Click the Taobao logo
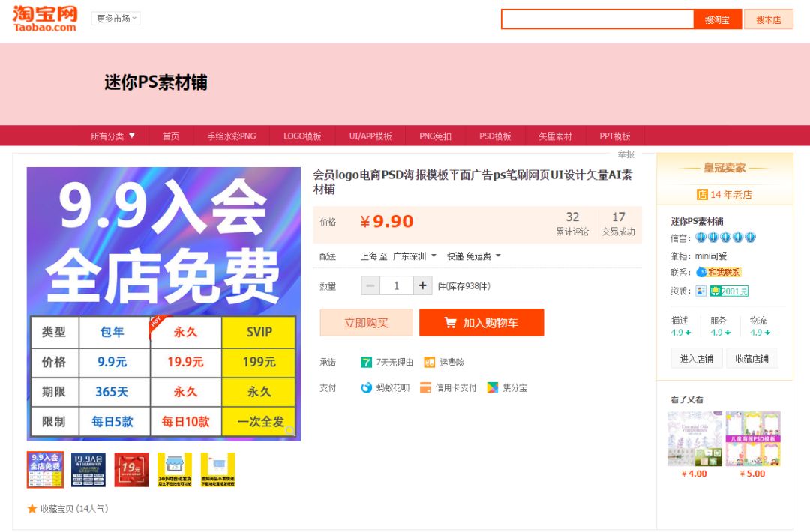The height and width of the screenshot is (532, 810). pyautogui.click(x=44, y=19)
